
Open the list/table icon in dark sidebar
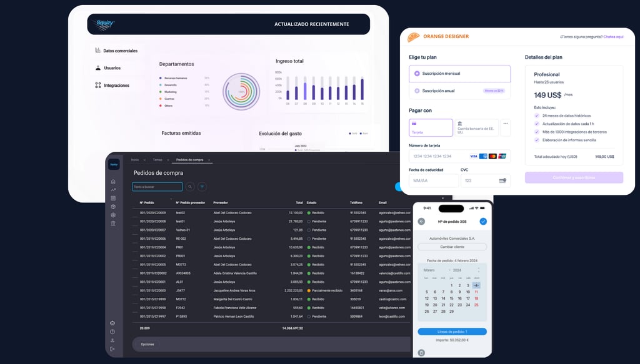click(113, 198)
